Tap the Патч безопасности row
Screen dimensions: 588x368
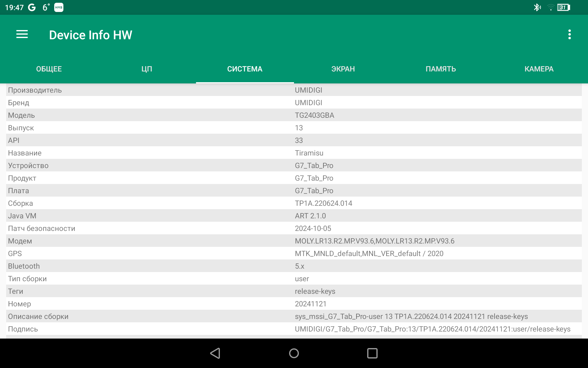click(x=294, y=228)
